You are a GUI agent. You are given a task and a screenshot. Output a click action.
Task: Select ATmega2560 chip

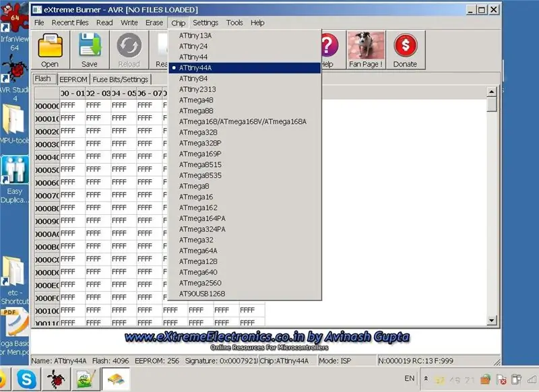click(245, 283)
